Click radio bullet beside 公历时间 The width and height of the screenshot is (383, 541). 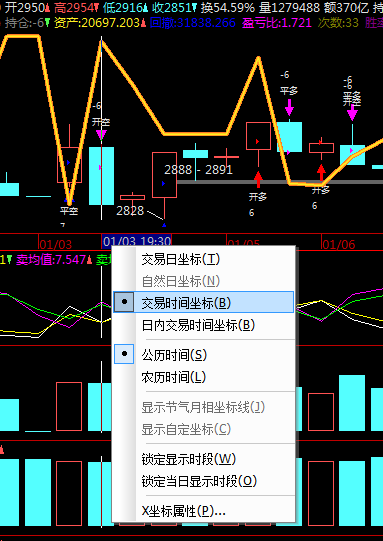[124, 354]
